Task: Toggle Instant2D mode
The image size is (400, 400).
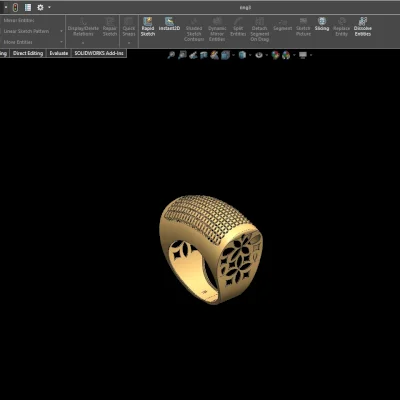Action: [169, 24]
